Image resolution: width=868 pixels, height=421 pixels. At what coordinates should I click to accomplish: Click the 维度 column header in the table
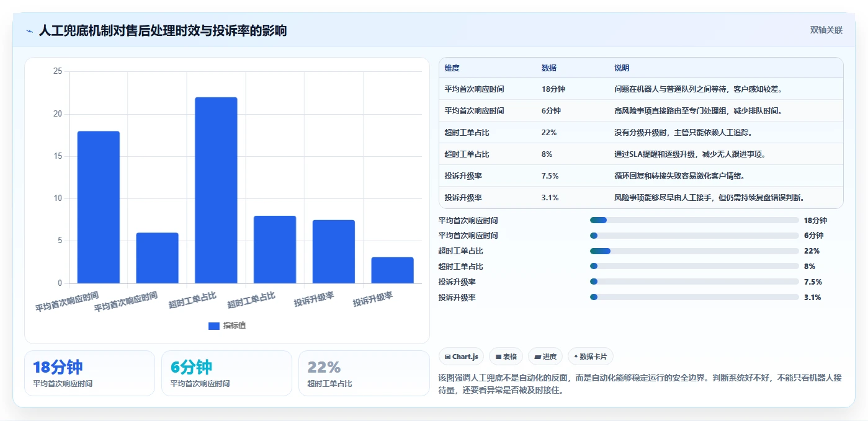tap(452, 68)
